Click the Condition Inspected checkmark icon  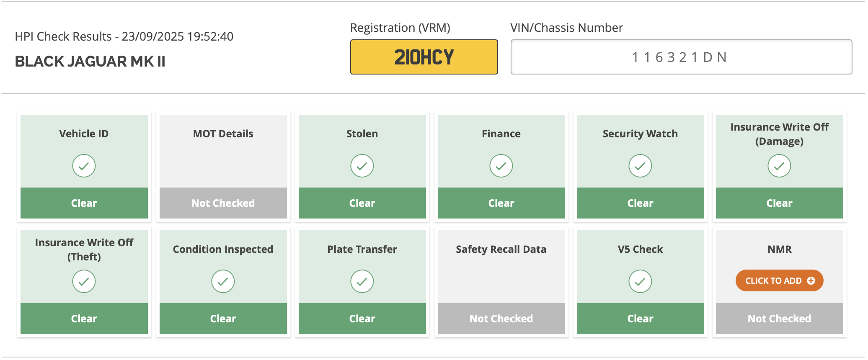click(223, 281)
